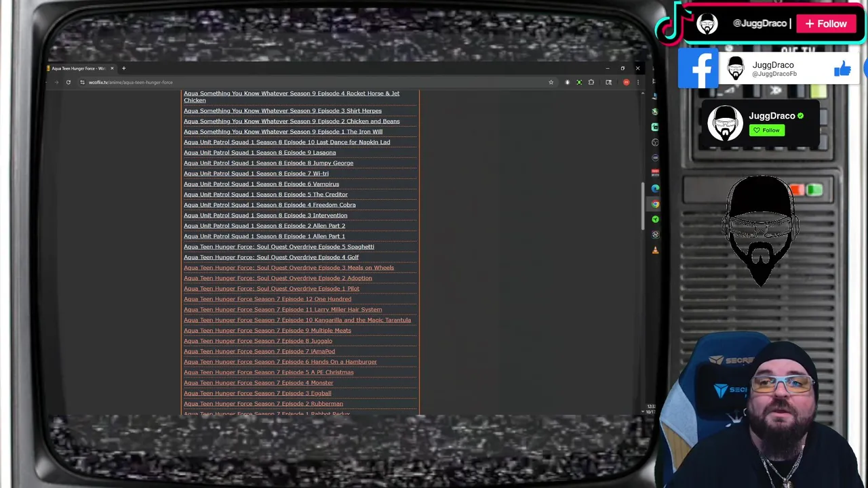The height and width of the screenshot is (488, 868).
Task: Open the Extensions puzzle-piece icon
Action: [591, 82]
